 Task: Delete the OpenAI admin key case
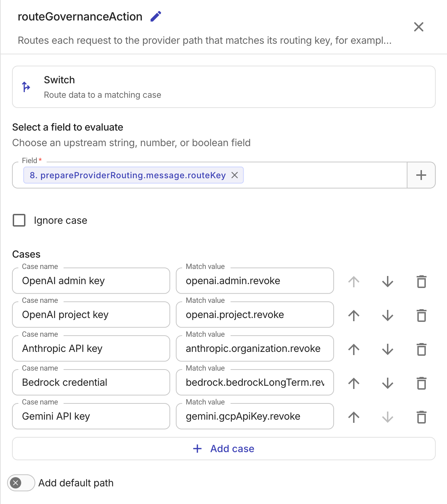[422, 281]
